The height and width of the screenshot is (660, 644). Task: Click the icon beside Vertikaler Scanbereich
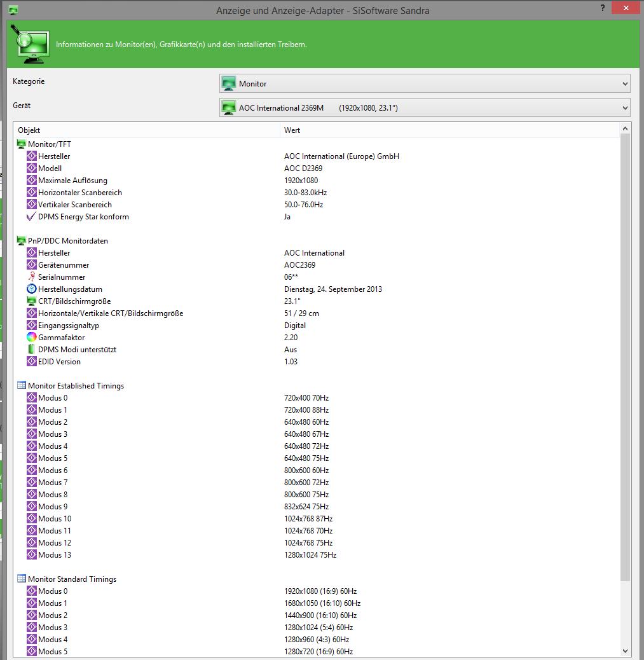click(32, 205)
